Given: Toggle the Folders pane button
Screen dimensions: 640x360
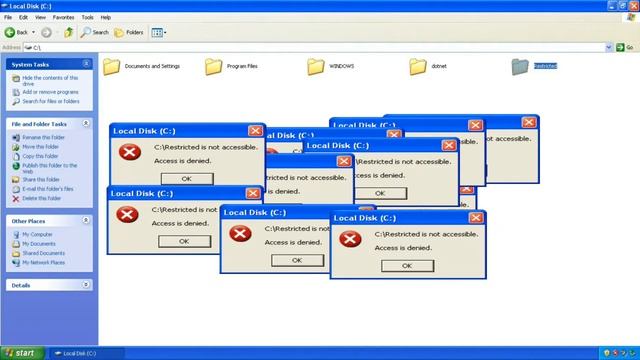Looking at the screenshot, I should [x=129, y=32].
